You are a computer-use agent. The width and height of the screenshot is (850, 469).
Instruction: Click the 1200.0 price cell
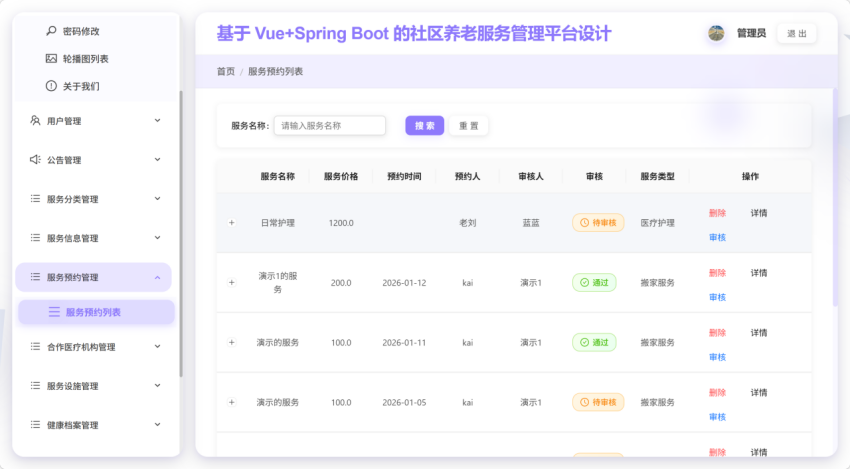(x=341, y=223)
